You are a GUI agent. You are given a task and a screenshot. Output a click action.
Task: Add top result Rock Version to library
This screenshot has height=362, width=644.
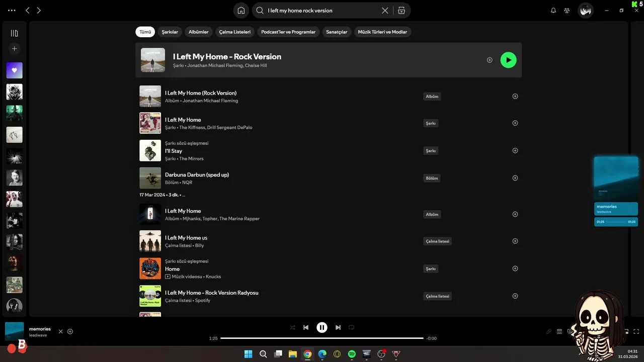[490, 60]
